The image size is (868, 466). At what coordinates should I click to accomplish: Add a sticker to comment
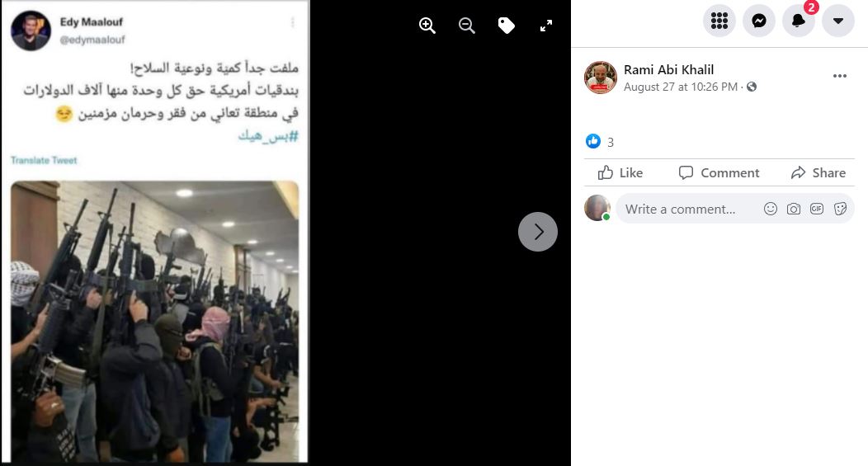[x=840, y=209]
